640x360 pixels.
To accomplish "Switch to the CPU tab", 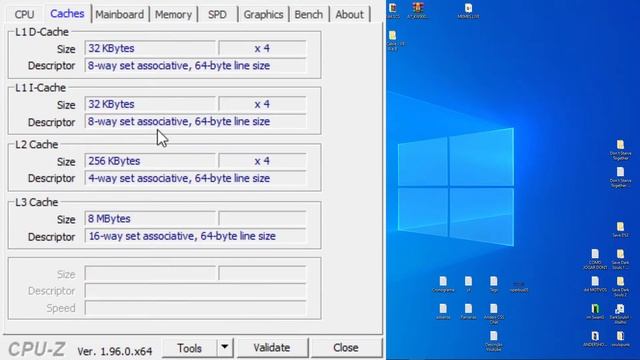I will pyautogui.click(x=24, y=15).
